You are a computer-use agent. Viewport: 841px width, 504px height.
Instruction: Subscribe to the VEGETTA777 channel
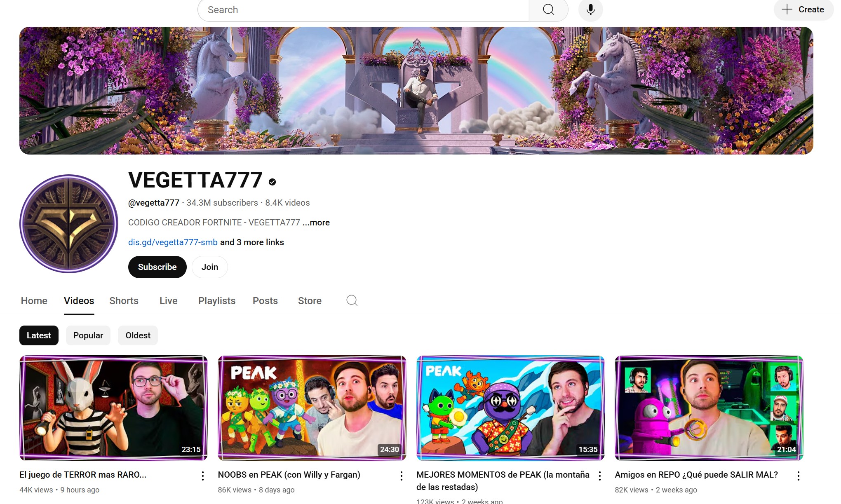tap(157, 267)
